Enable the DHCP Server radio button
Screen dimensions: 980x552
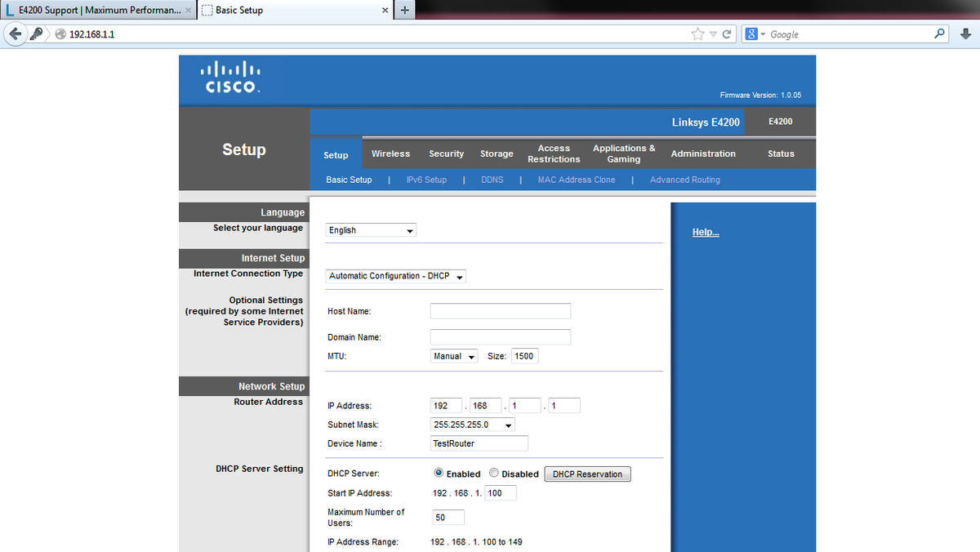(x=439, y=473)
